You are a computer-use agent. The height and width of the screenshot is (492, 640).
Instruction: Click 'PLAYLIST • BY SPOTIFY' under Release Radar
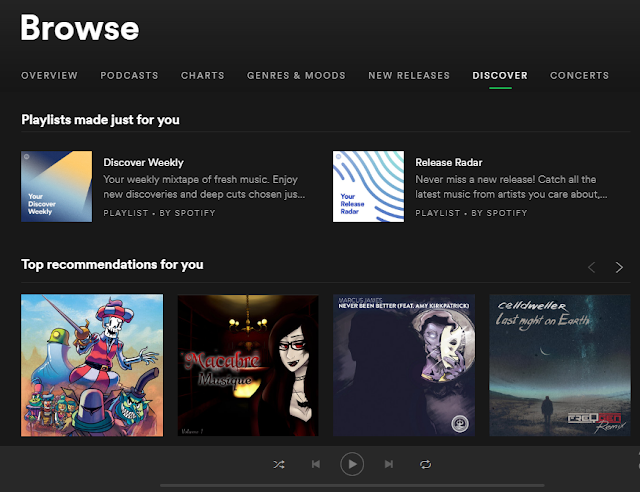pos(471,213)
